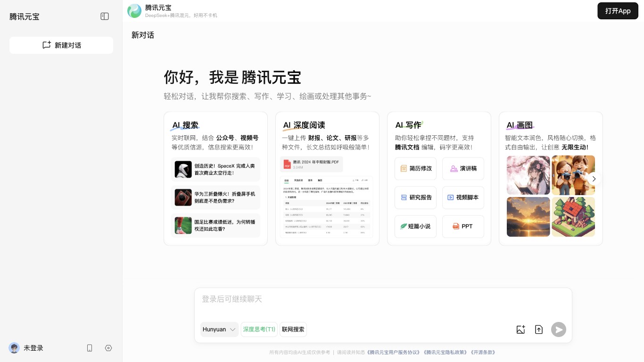Click the SpaceX news card in AI搜索
The height and width of the screenshot is (362, 644).
[215, 169]
